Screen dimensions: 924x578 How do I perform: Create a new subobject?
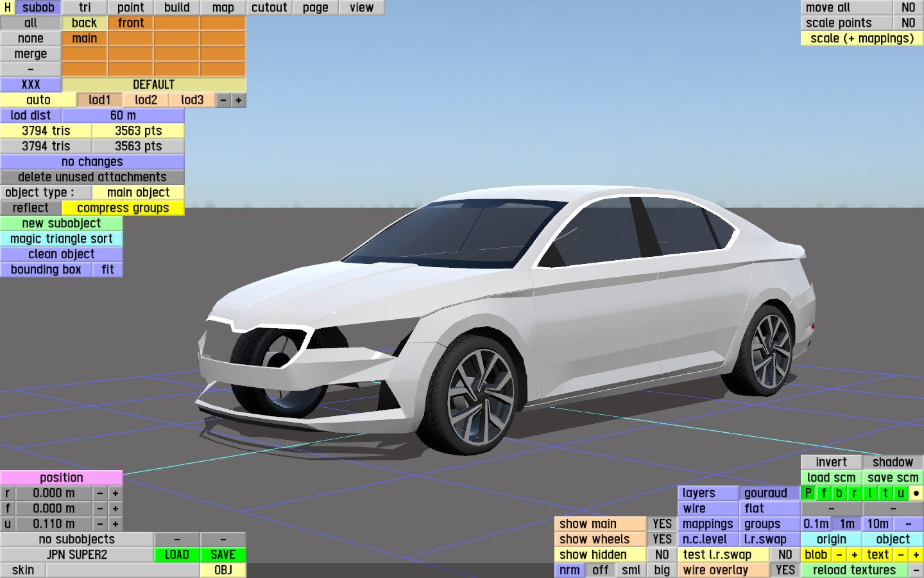click(x=62, y=223)
